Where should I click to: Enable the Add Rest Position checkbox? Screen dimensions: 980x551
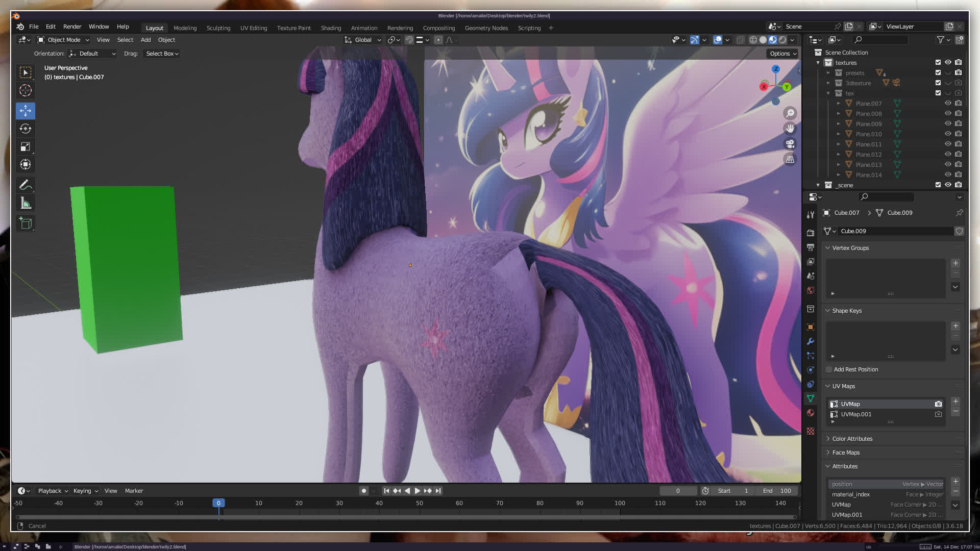coord(829,369)
